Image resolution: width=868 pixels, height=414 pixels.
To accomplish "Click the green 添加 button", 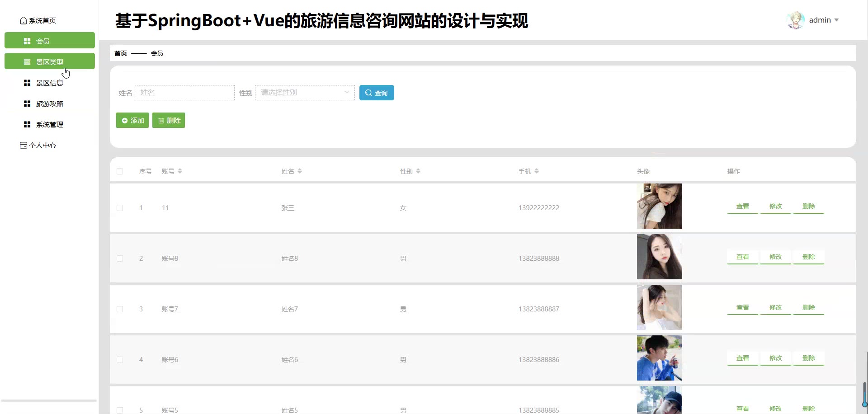I will click(x=132, y=120).
